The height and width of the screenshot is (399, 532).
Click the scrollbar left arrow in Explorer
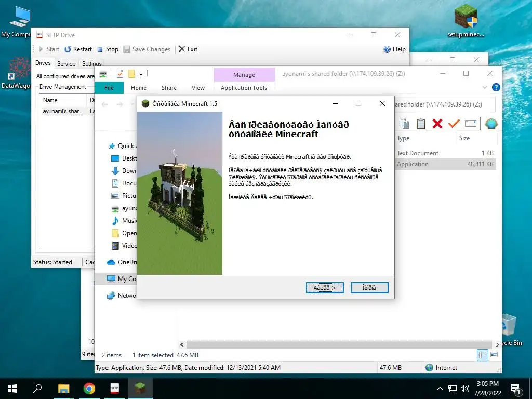pyautogui.click(x=182, y=345)
